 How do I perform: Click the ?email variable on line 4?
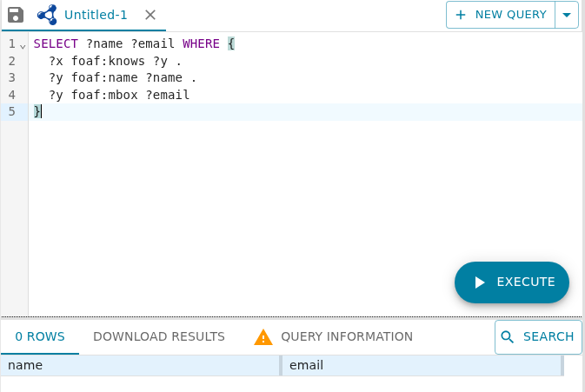click(168, 95)
